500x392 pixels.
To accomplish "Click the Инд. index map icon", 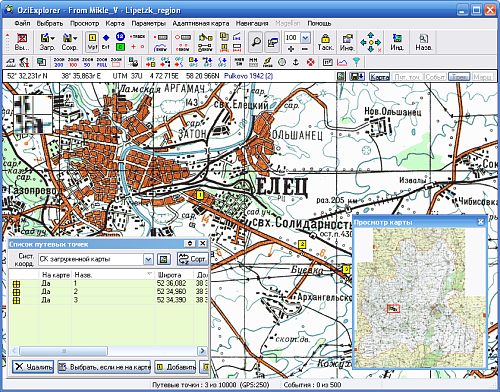I will tap(397, 42).
